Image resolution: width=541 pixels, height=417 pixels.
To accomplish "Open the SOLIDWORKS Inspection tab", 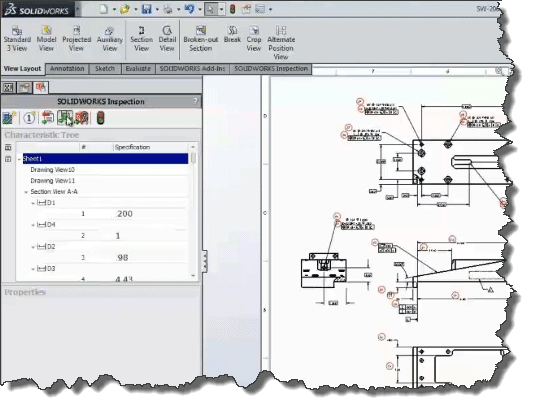I will pyautogui.click(x=271, y=69).
